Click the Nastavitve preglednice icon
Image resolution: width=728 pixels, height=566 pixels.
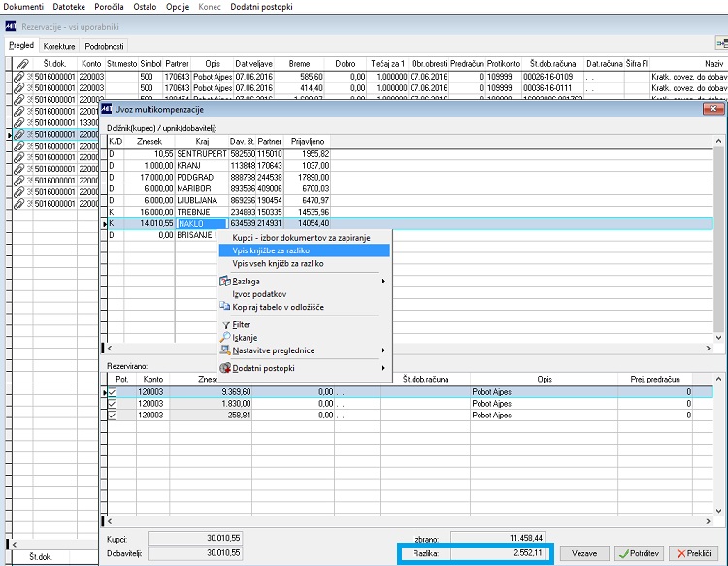pyautogui.click(x=225, y=350)
